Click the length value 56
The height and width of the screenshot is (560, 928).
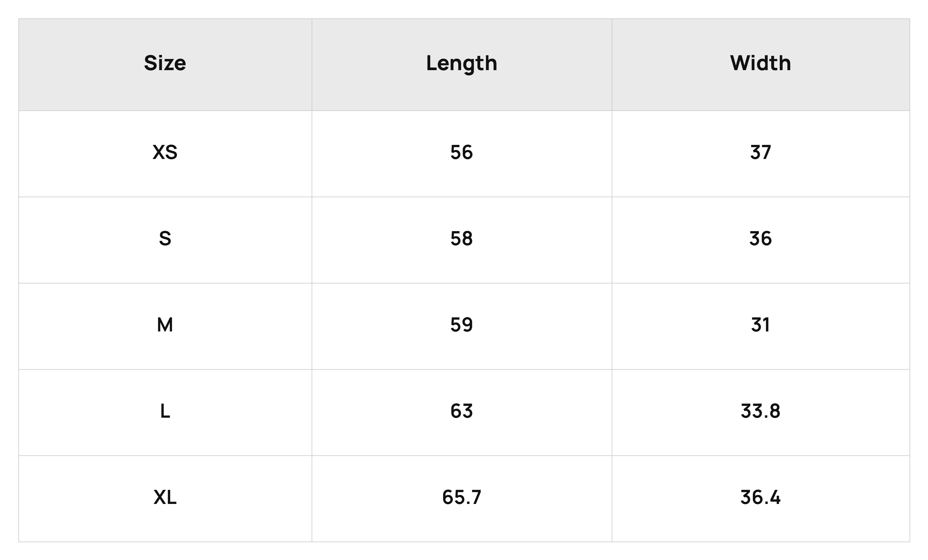461,152
